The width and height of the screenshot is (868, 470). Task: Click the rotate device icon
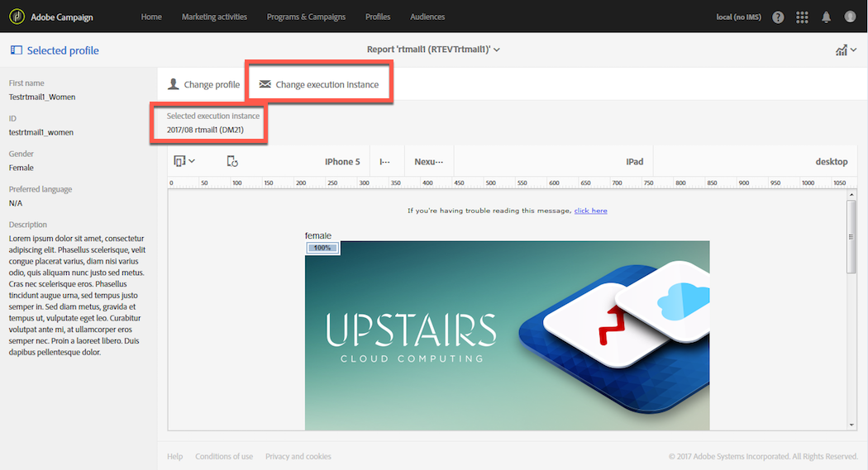click(x=232, y=161)
